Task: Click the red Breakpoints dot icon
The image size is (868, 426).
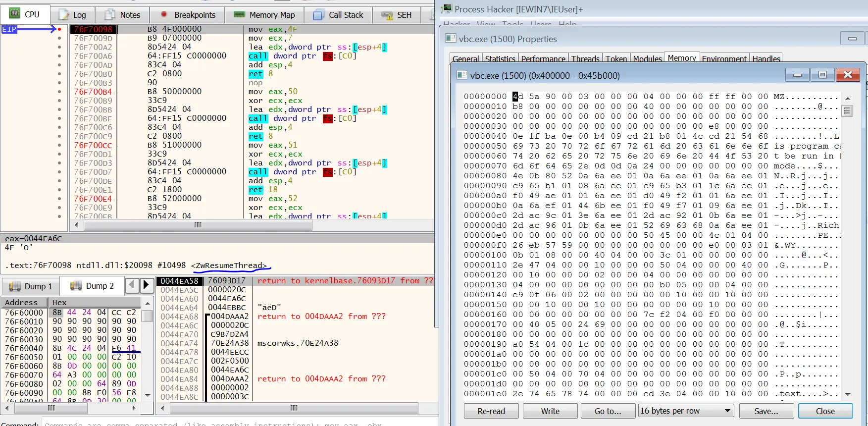Action: pyautogui.click(x=164, y=15)
